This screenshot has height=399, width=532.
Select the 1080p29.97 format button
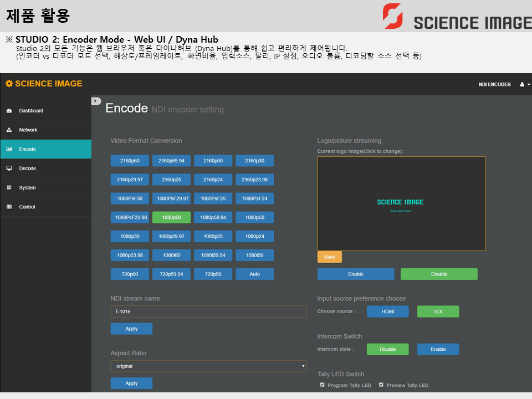point(171,237)
